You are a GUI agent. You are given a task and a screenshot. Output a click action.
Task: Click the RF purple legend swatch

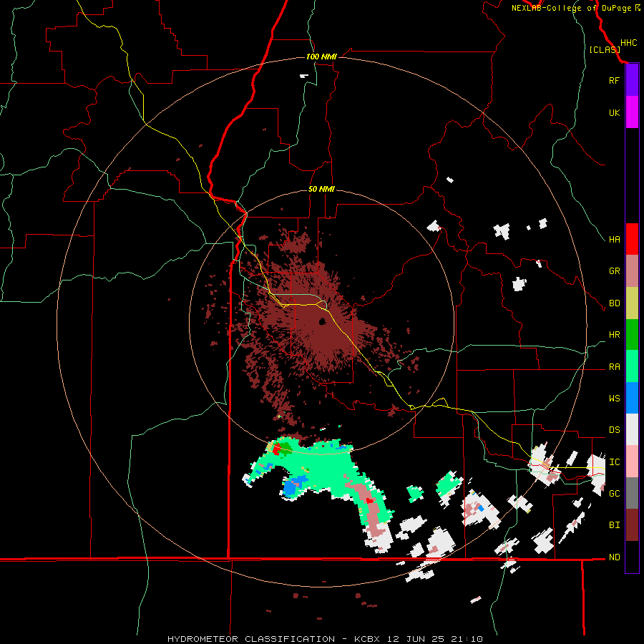coord(632,80)
